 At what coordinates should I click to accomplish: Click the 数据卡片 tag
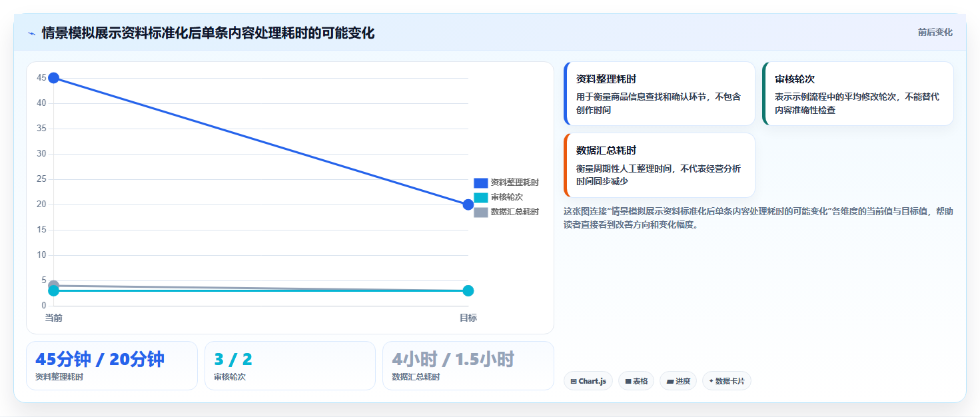point(727,381)
